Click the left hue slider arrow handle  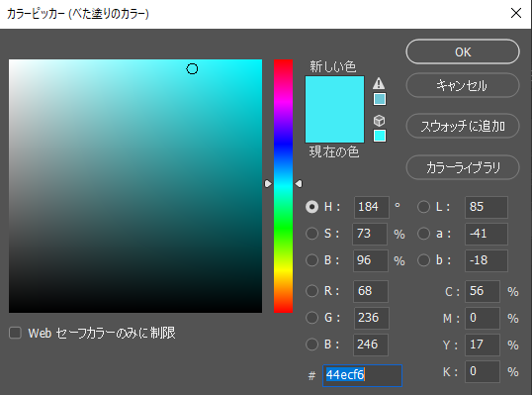point(268,184)
